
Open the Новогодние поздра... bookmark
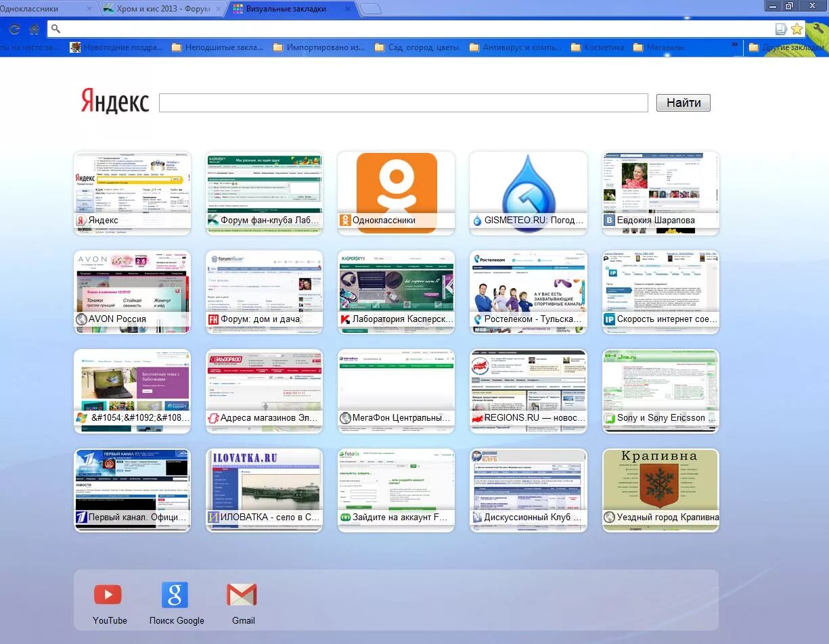(117, 47)
